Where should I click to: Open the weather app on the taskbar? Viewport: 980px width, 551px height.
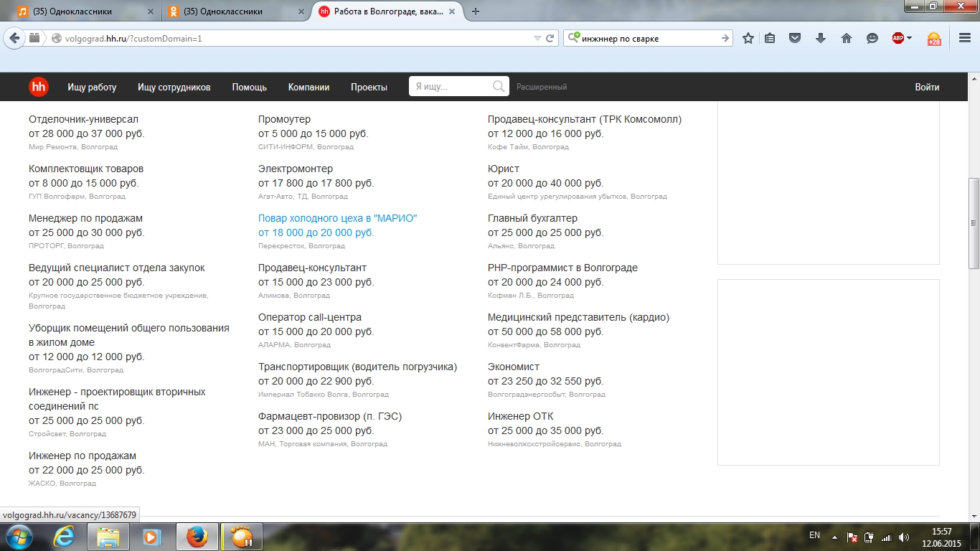(x=242, y=537)
